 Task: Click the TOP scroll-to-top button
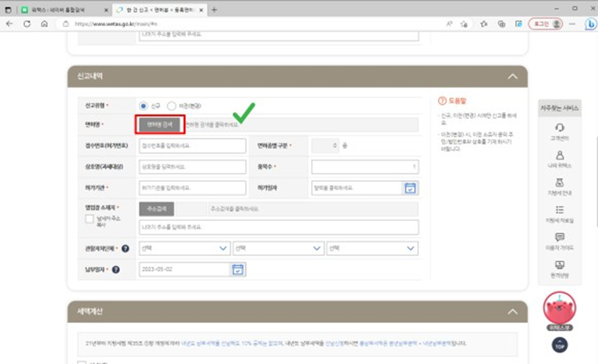point(559,345)
